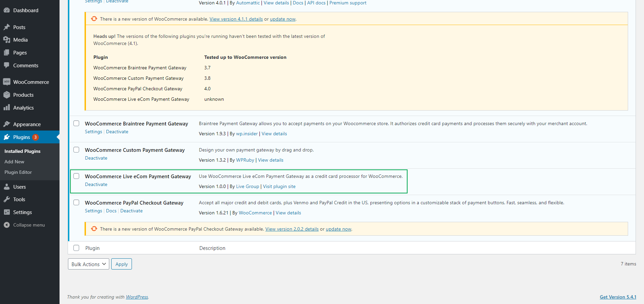Image resolution: width=644 pixels, height=304 pixels.
Task: Click the Appearance paintbrush icon
Action: pos(7,124)
